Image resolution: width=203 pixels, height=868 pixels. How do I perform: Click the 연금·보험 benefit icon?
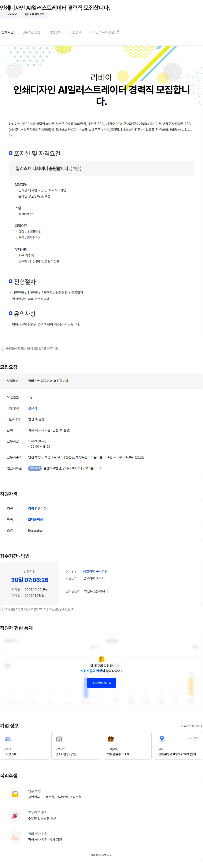click(x=15, y=794)
